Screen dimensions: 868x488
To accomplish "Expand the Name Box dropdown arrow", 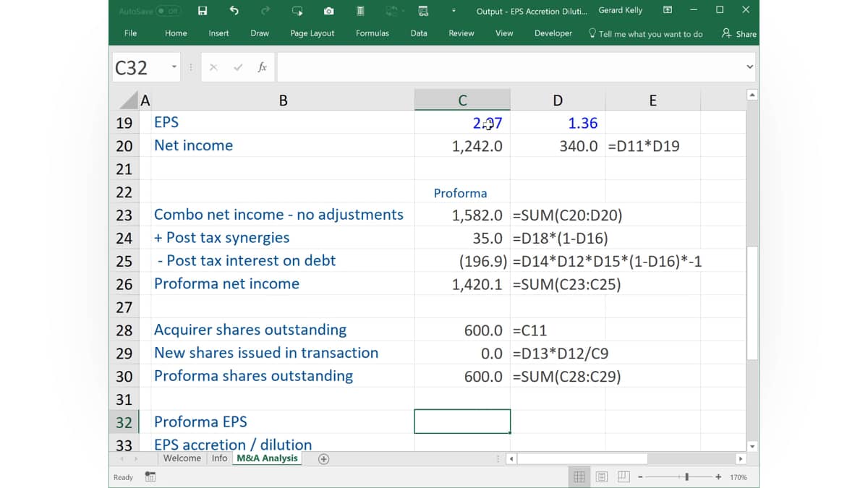I will pyautogui.click(x=174, y=67).
